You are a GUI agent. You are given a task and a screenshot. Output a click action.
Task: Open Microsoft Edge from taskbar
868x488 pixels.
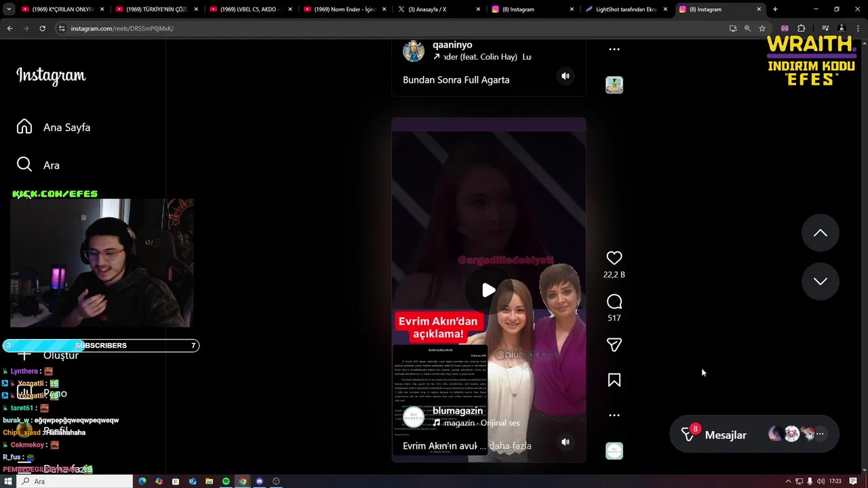pyautogui.click(x=142, y=481)
